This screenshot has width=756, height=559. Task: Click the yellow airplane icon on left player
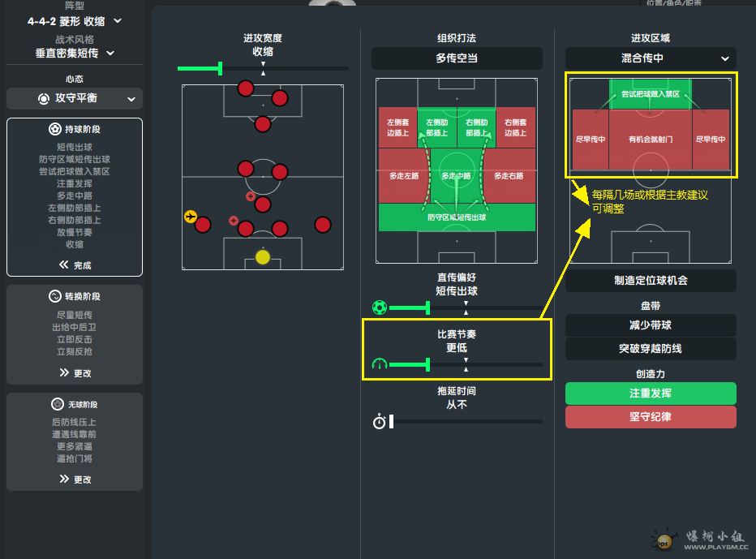pos(191,217)
